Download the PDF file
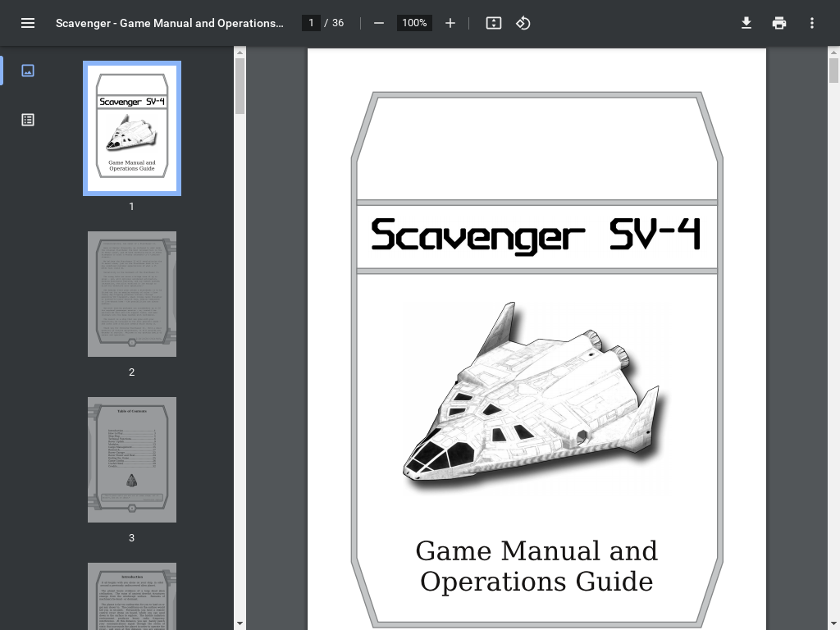Image resolution: width=840 pixels, height=630 pixels. click(746, 23)
